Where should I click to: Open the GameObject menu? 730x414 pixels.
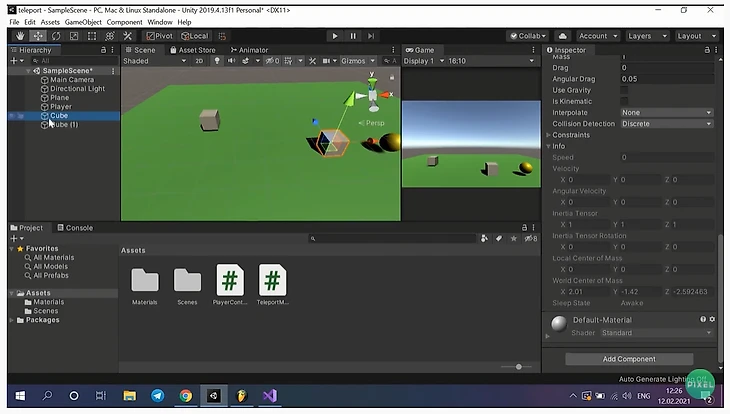(x=83, y=22)
